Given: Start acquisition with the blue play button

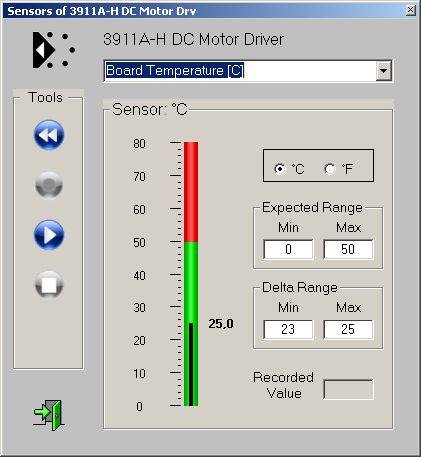Looking at the screenshot, I should [49, 235].
